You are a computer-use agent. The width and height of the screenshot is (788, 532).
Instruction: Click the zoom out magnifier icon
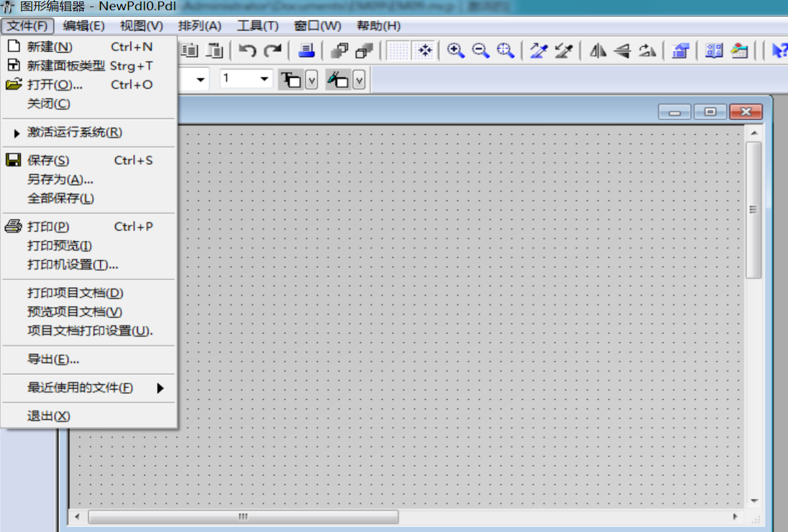point(480,50)
